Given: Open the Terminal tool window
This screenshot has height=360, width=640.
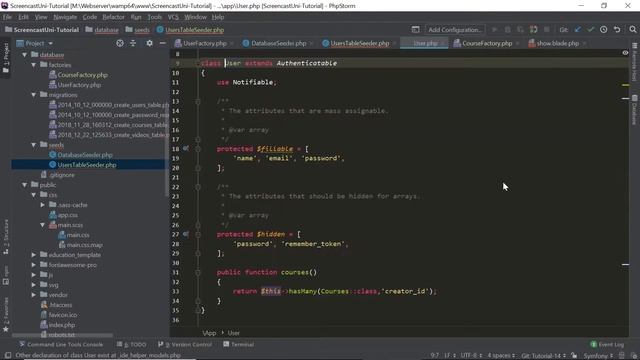Looking at the screenshot, I should click(x=239, y=344).
